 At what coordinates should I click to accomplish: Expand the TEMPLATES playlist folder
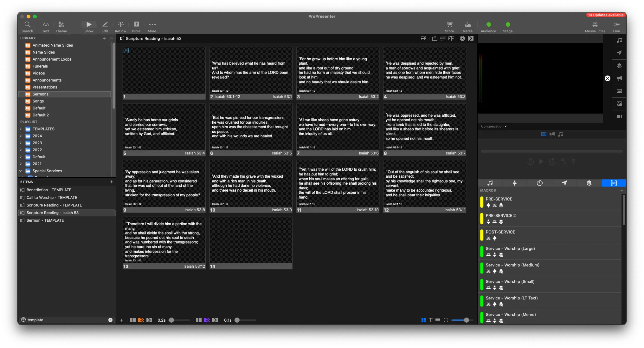click(x=21, y=129)
